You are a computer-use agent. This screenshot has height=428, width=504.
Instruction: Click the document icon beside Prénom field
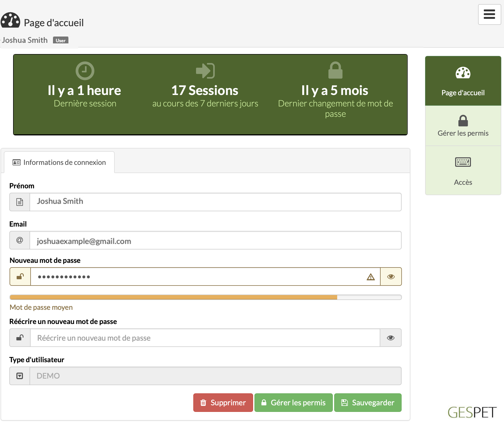pyautogui.click(x=20, y=202)
